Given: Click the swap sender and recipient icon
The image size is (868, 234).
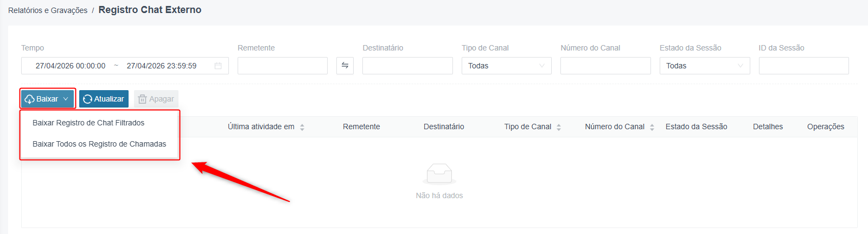Looking at the screenshot, I should point(345,66).
